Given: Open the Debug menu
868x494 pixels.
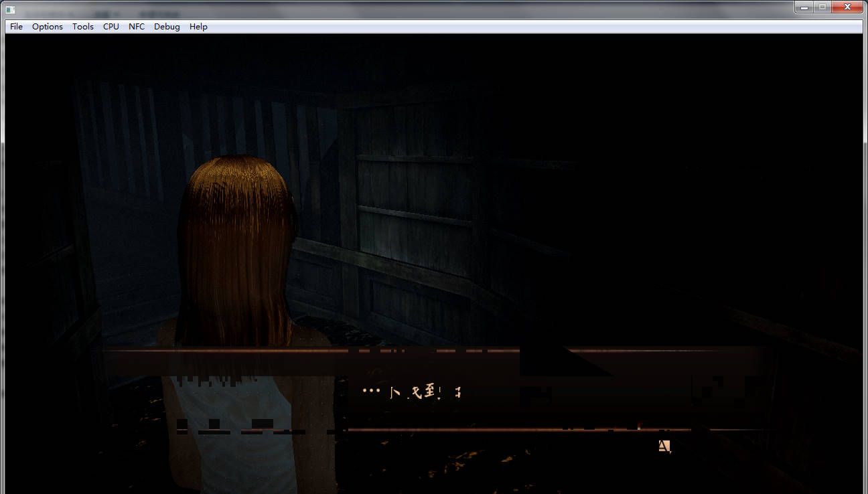Looking at the screenshot, I should [x=167, y=27].
